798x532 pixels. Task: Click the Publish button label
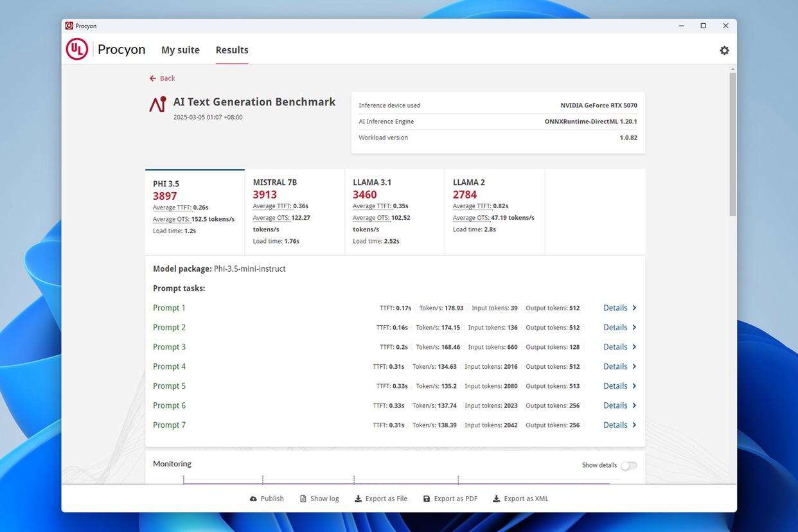pos(272,499)
